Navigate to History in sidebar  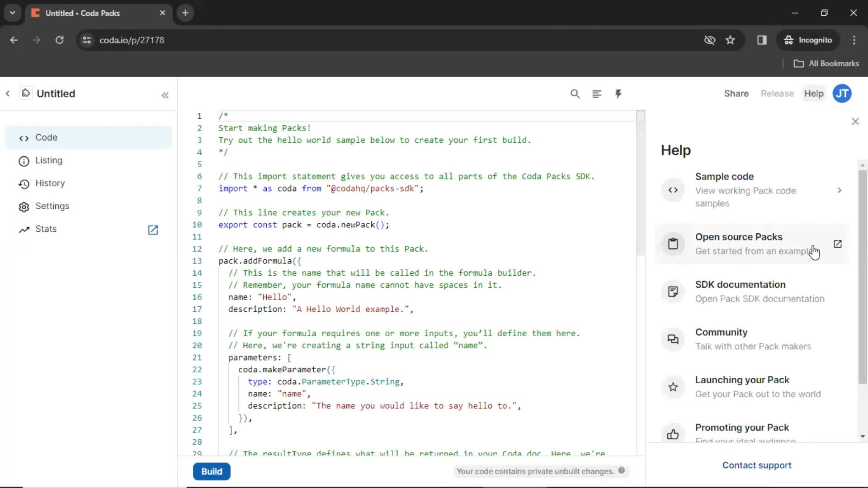50,183
